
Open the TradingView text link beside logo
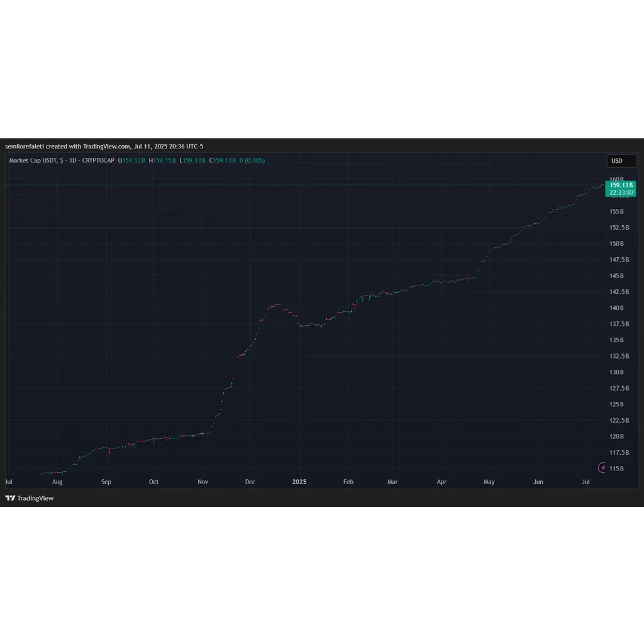coord(35,498)
